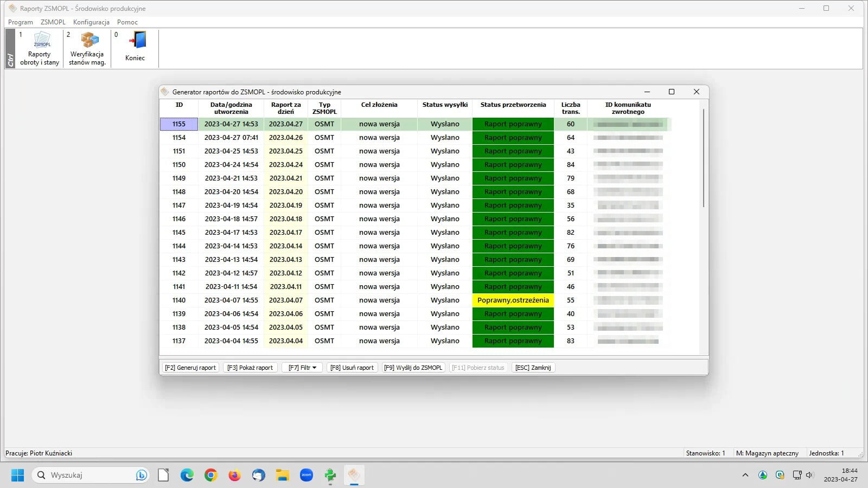Click volume speaker icon in system tray
This screenshot has width=868, height=488.
point(809,476)
